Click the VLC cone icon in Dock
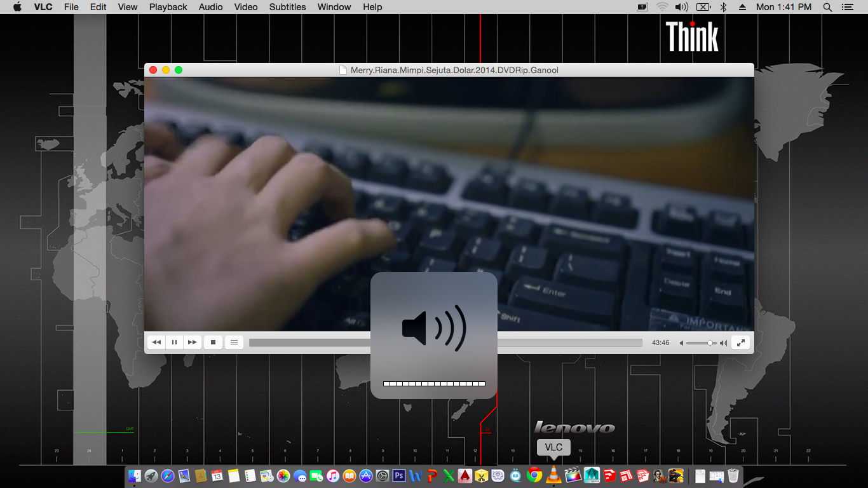The height and width of the screenshot is (488, 868). (553, 475)
